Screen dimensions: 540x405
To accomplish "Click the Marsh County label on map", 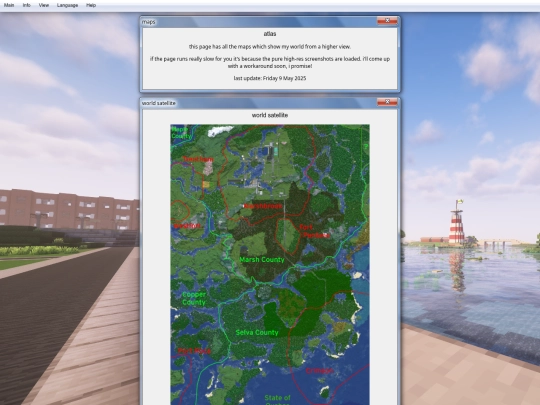I will point(262,260).
